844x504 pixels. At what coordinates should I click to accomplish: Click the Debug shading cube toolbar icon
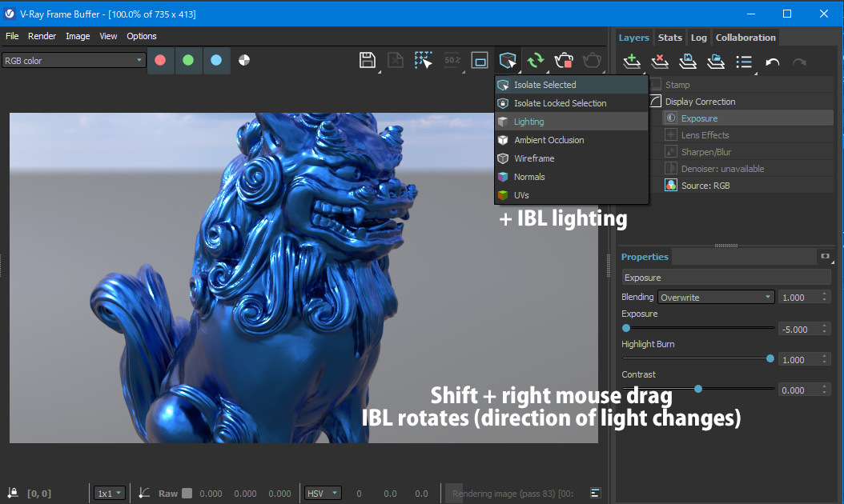point(508,60)
